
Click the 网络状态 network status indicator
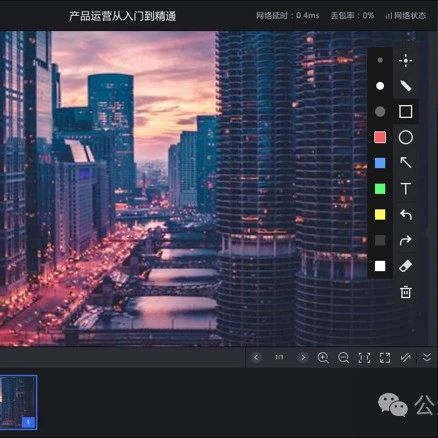point(406,16)
